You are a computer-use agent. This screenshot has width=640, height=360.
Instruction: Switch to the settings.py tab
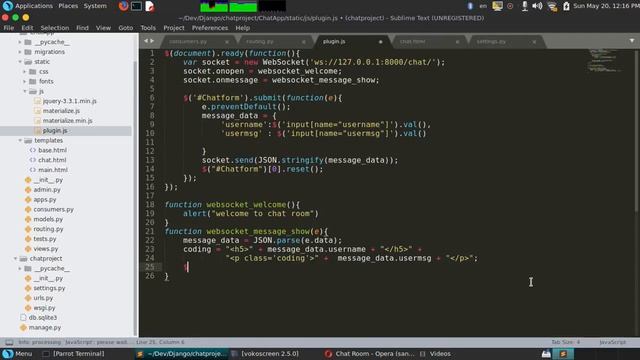pyautogui.click(x=491, y=42)
